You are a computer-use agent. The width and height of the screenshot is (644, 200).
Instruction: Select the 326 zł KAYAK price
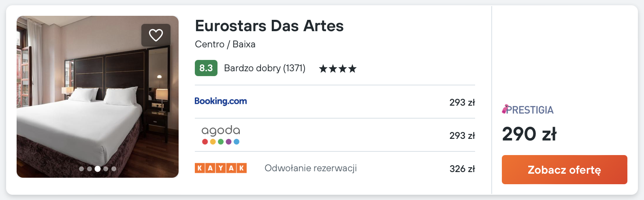462,169
